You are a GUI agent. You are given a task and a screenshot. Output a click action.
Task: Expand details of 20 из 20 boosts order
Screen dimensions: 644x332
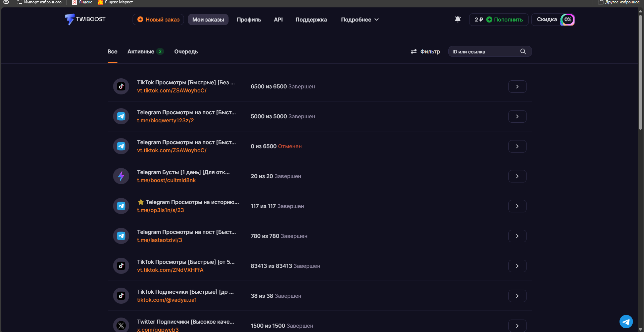click(517, 176)
